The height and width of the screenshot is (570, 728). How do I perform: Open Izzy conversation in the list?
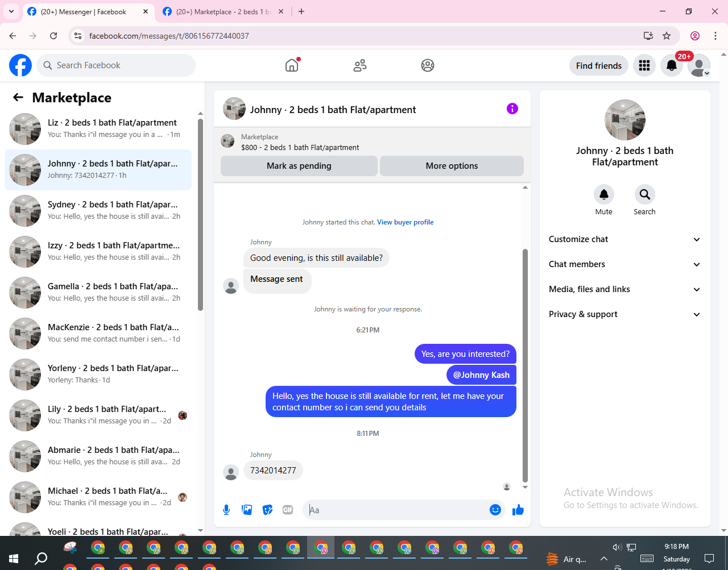click(x=98, y=252)
